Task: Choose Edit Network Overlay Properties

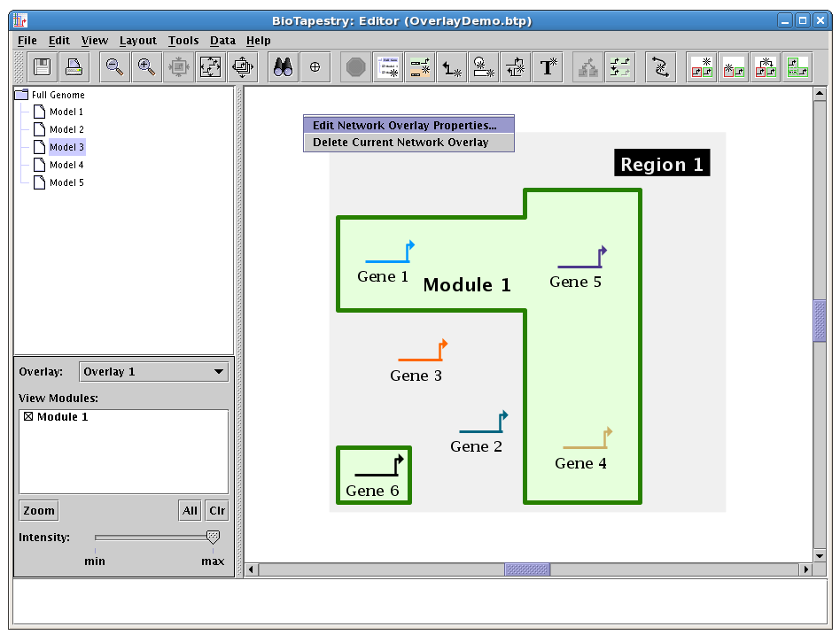Action: point(405,126)
